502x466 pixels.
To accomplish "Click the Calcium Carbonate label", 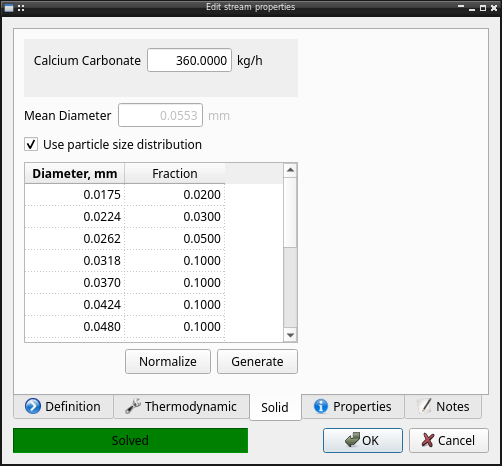I will click(87, 61).
